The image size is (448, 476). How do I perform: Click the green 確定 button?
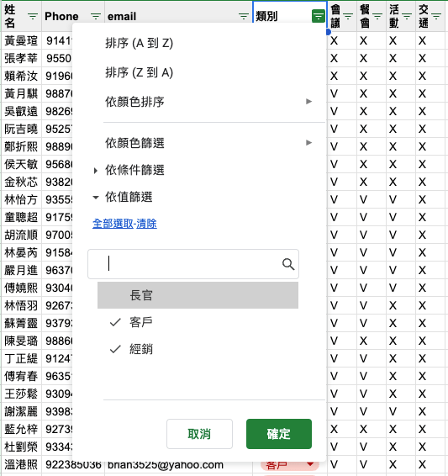click(279, 434)
